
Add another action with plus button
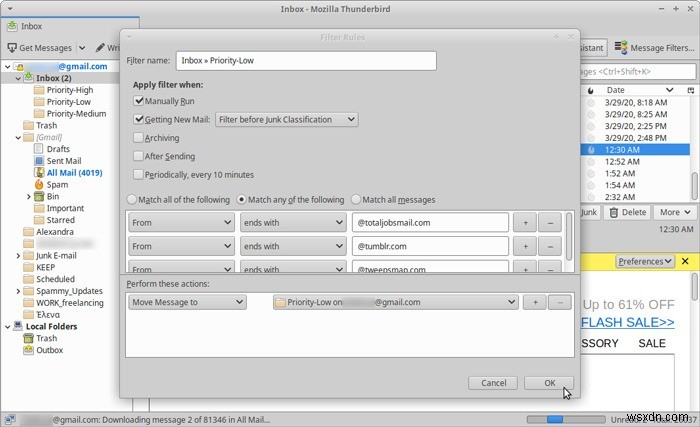pos(534,302)
